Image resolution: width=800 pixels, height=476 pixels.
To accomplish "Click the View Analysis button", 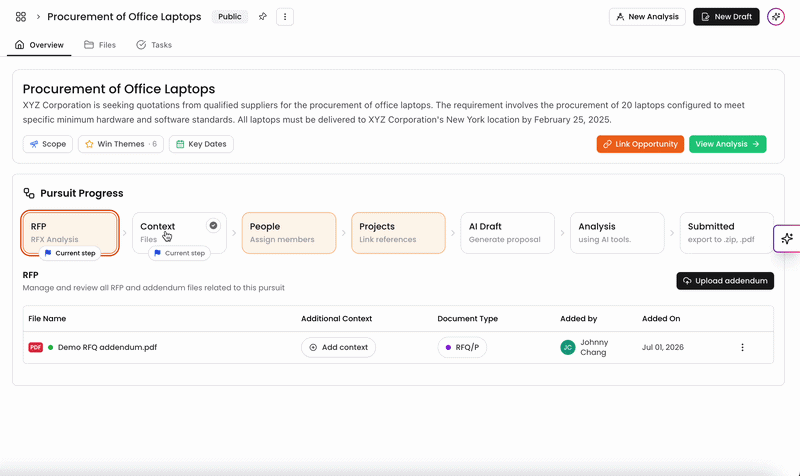I will (x=728, y=144).
